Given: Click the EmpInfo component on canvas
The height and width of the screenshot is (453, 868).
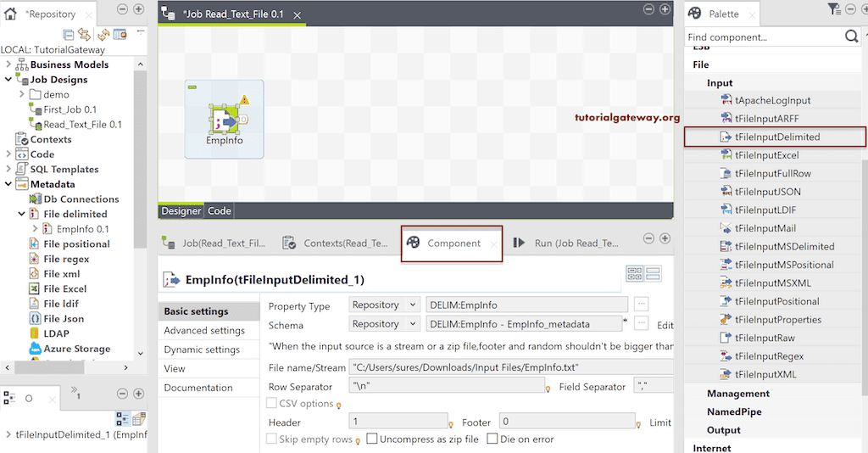Looking at the screenshot, I should point(224,120).
